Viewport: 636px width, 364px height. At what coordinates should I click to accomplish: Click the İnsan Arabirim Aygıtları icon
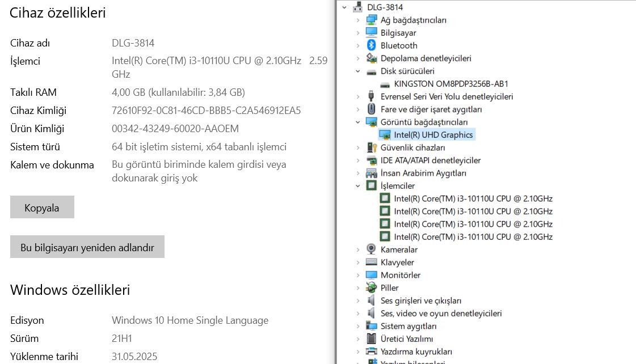click(371, 173)
